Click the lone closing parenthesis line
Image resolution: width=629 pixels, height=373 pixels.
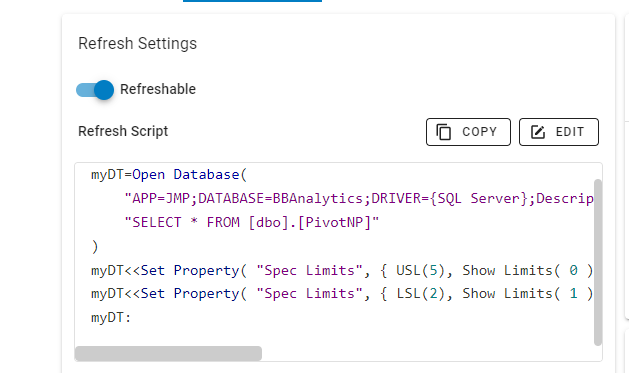[95, 246]
